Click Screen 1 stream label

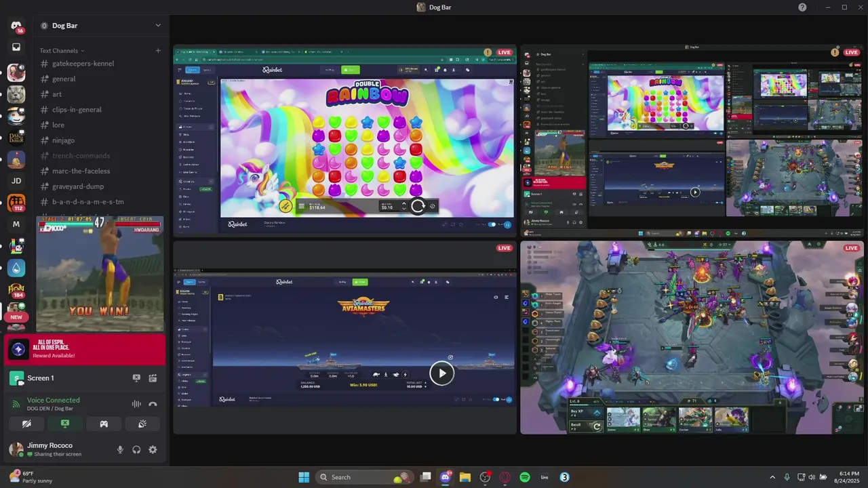(x=40, y=378)
